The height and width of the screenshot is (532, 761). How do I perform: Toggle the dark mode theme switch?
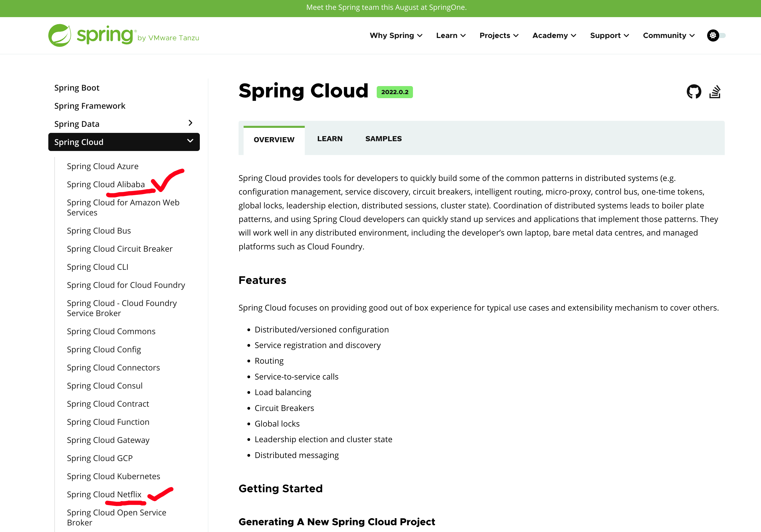tap(716, 35)
